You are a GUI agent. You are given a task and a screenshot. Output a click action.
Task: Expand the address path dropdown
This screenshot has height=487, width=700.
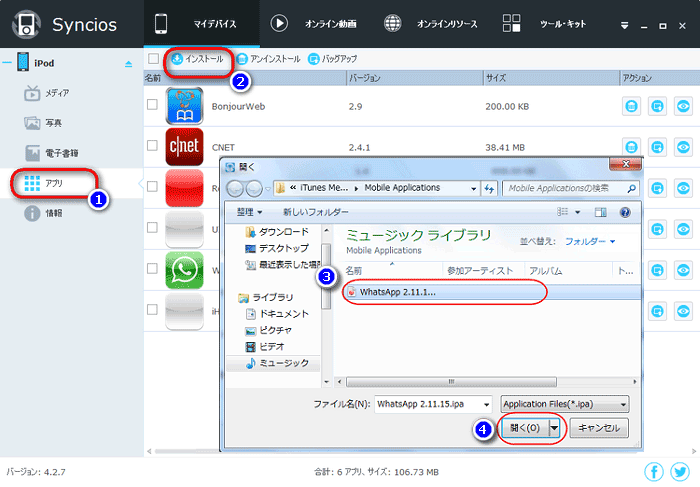(473, 189)
